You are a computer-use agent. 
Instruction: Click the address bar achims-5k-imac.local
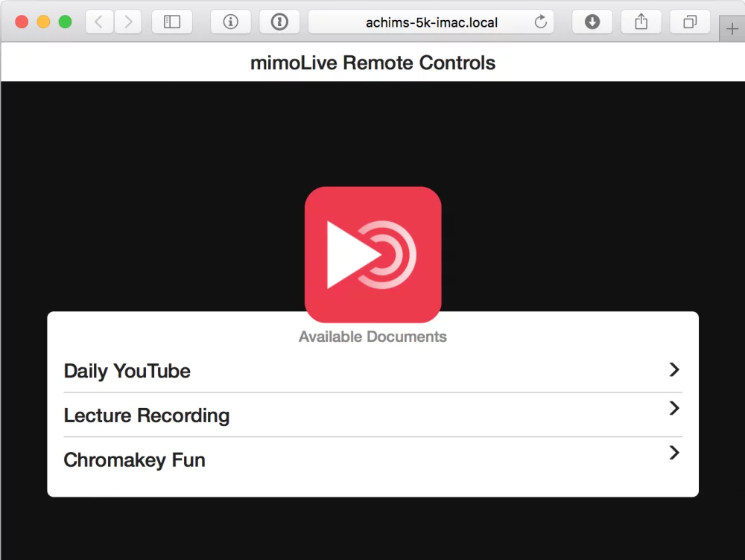pyautogui.click(x=431, y=22)
